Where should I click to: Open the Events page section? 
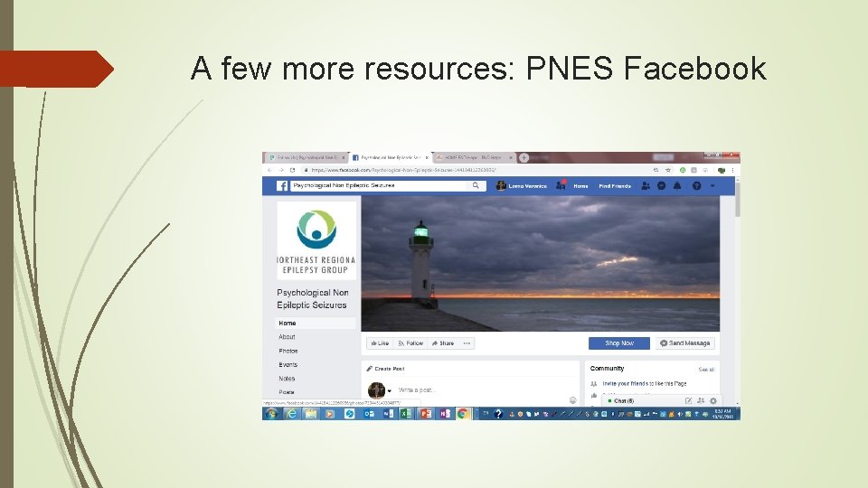click(x=288, y=364)
